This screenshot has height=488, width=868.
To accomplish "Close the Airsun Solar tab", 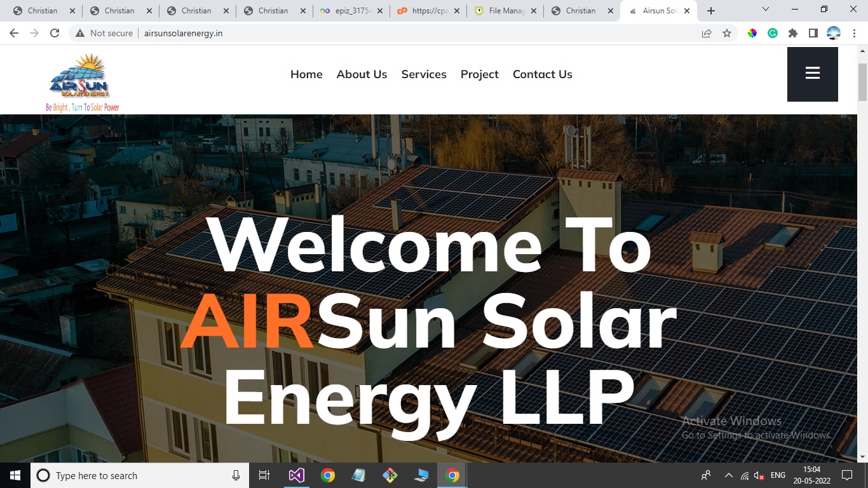I will (687, 11).
